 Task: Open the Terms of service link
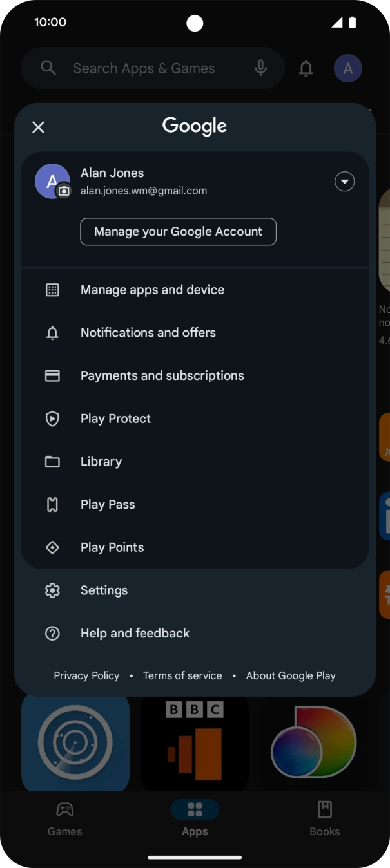pyautogui.click(x=182, y=676)
